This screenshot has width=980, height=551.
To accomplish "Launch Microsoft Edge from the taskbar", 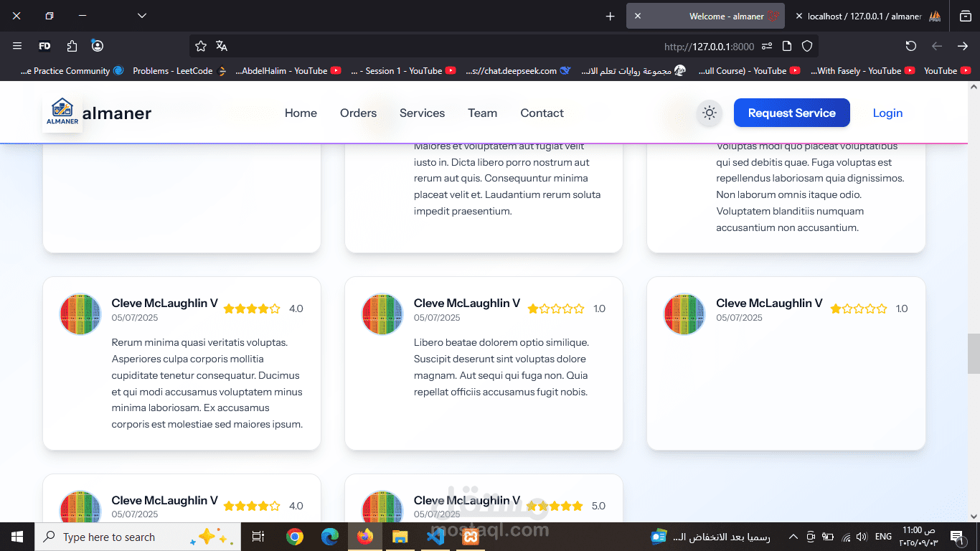I will (329, 537).
